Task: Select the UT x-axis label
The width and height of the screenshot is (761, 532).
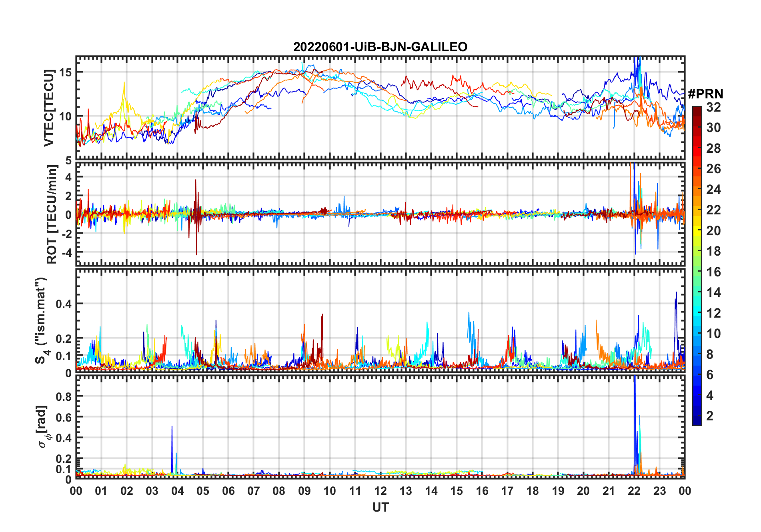Action: click(380, 508)
